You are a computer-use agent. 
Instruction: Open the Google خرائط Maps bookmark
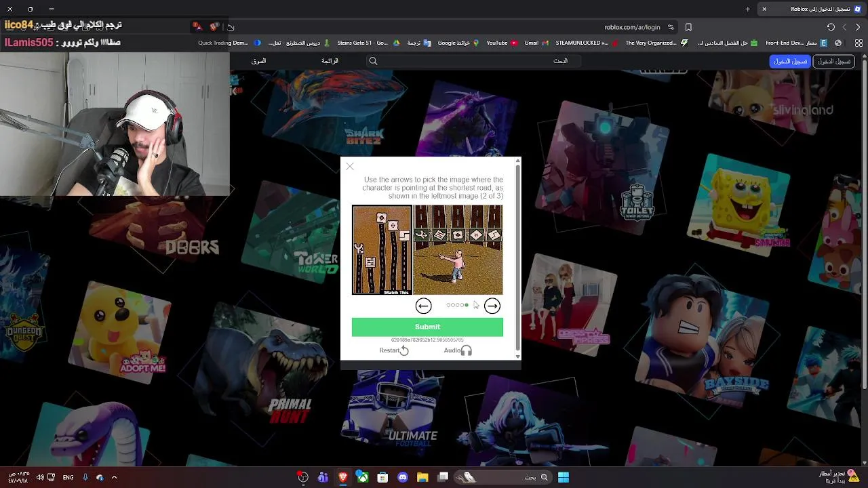pos(458,43)
